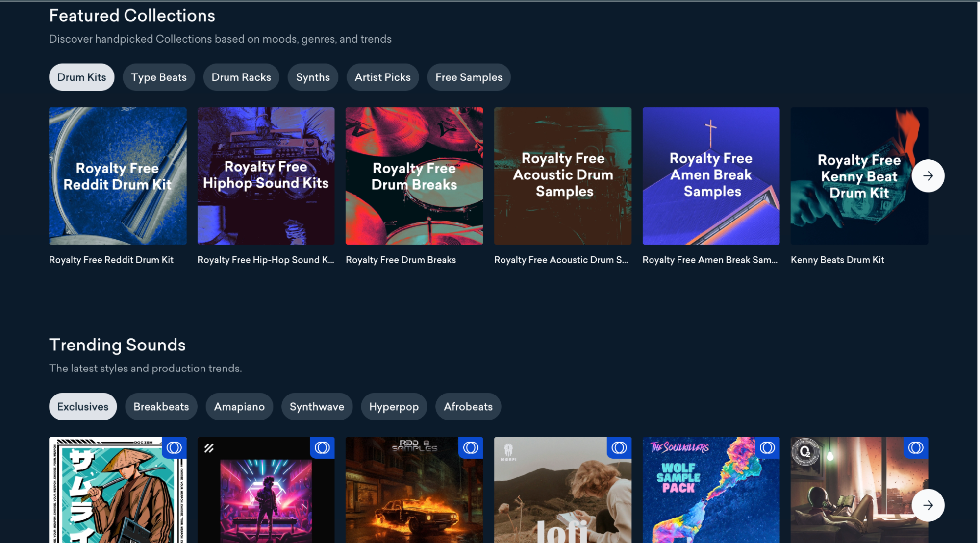This screenshot has height=543, width=980.
Task: Enable the Hyperpop filter
Action: (394, 406)
